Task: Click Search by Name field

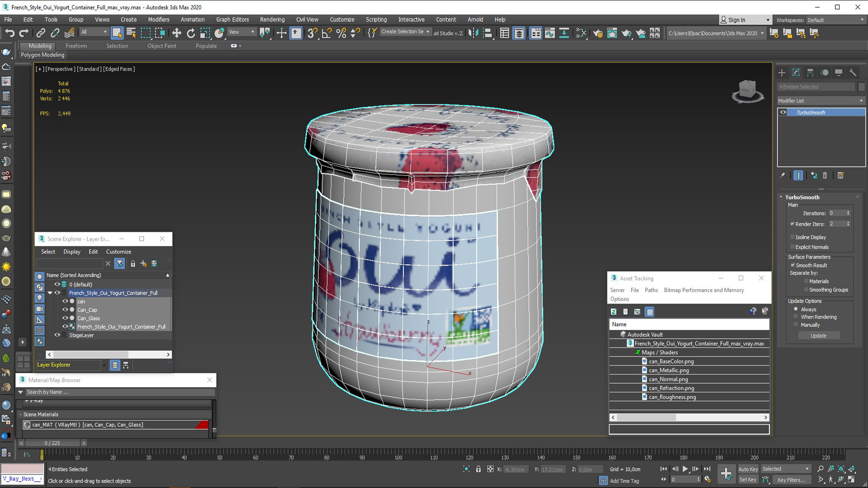Action: [120, 392]
